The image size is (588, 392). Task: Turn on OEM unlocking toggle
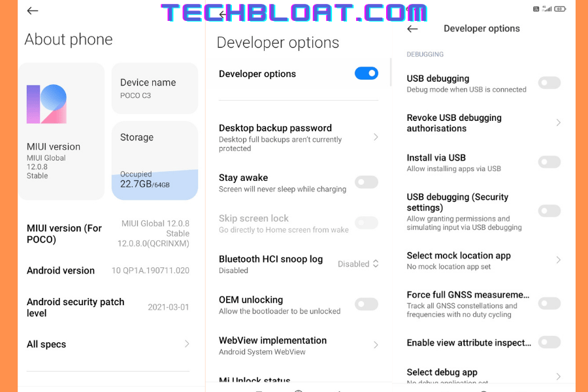tap(367, 304)
